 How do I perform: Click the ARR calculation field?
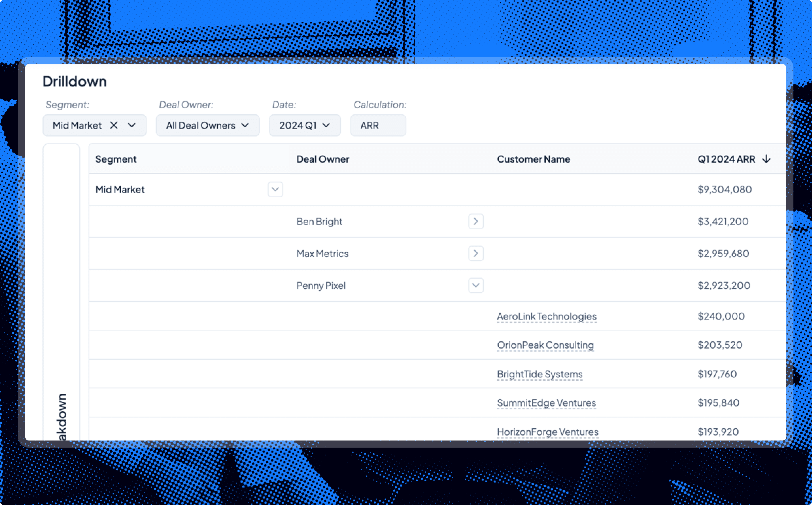coord(378,125)
